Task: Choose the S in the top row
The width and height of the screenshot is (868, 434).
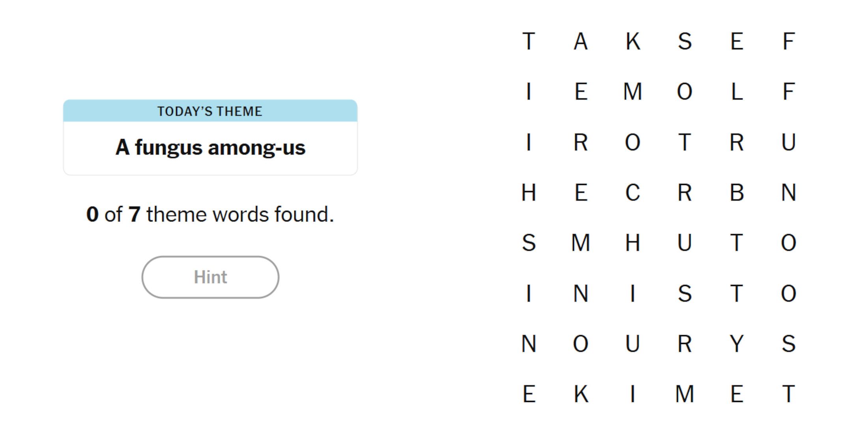Action: tap(685, 41)
